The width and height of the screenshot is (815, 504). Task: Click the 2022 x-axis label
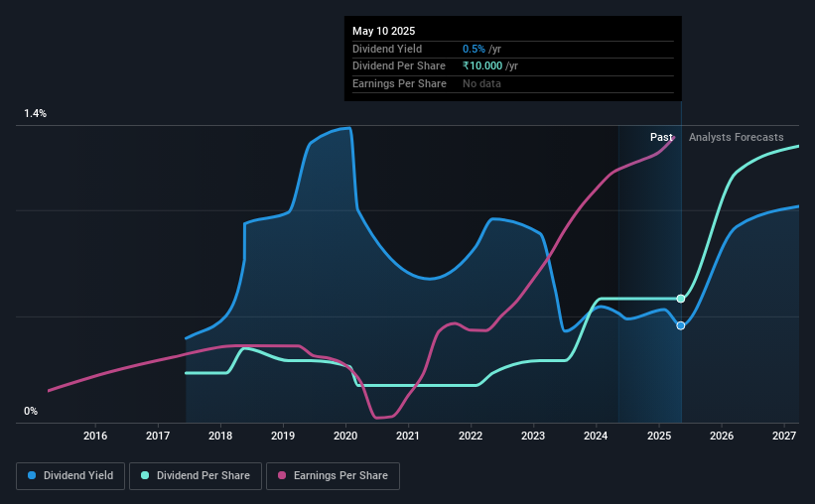[x=471, y=436]
